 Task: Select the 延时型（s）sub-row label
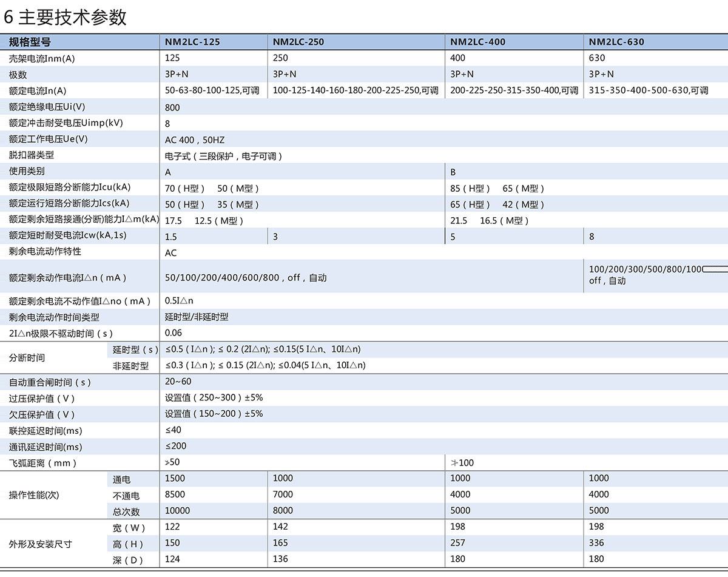click(x=135, y=349)
